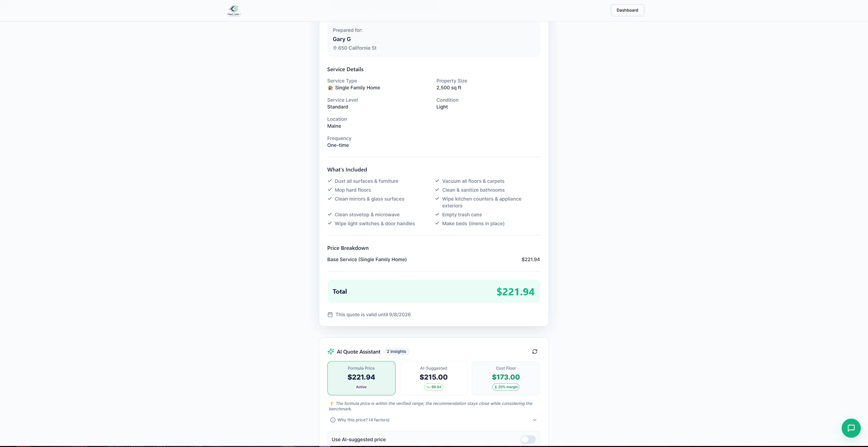Click the Use AI-suggested price label
This screenshot has height=447, width=868.
[359, 439]
